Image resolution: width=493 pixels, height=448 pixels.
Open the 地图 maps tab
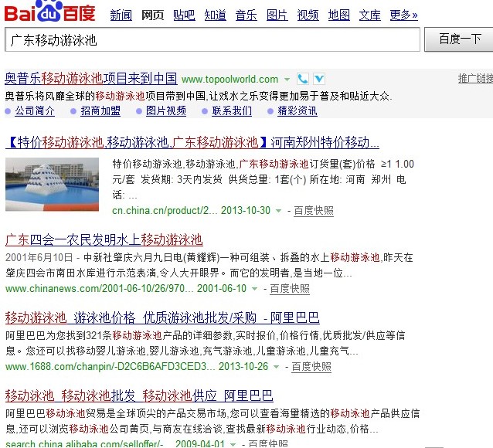click(338, 15)
